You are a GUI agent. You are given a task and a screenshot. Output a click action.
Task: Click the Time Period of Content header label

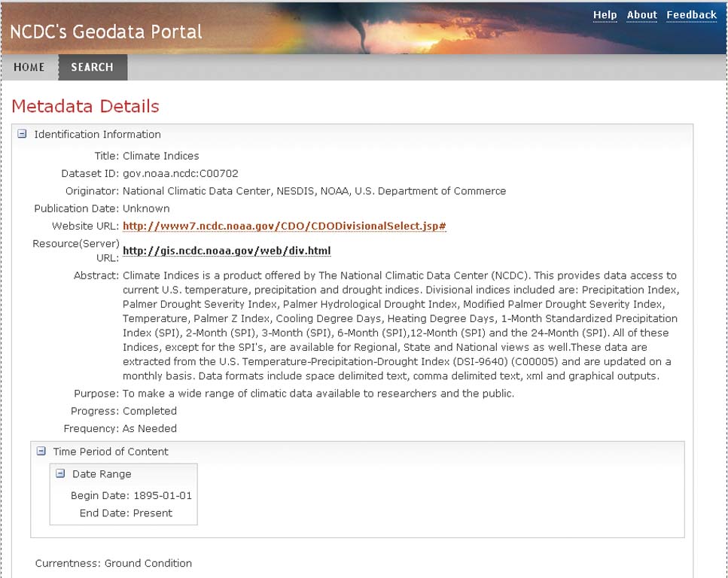tap(111, 452)
